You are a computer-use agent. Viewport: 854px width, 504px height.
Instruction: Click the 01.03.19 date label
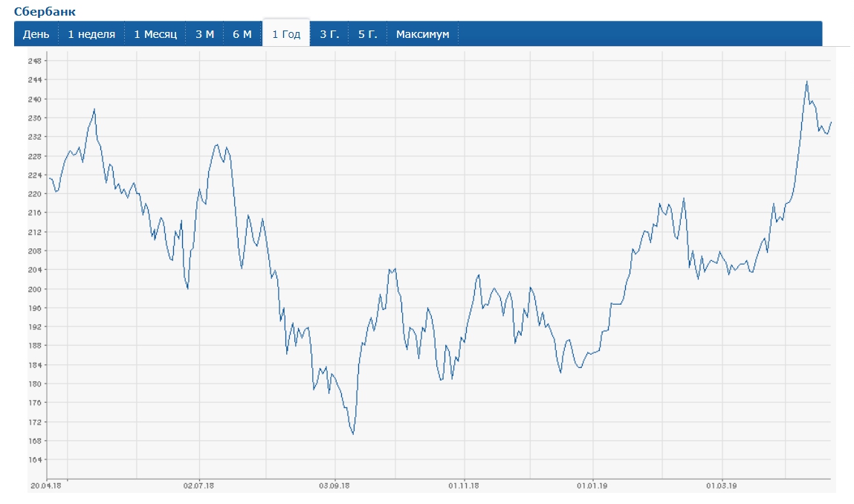722,485
